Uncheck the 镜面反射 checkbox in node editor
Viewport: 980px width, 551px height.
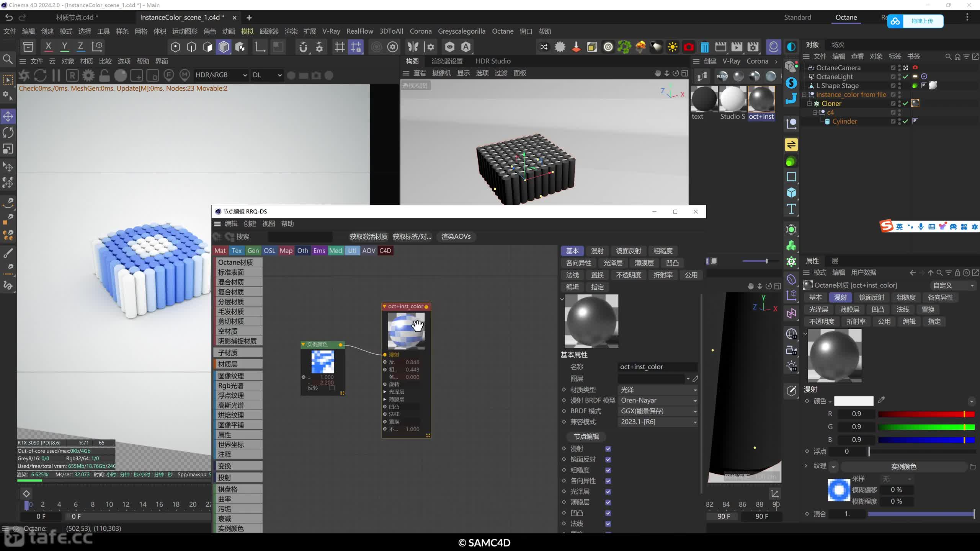tap(608, 459)
